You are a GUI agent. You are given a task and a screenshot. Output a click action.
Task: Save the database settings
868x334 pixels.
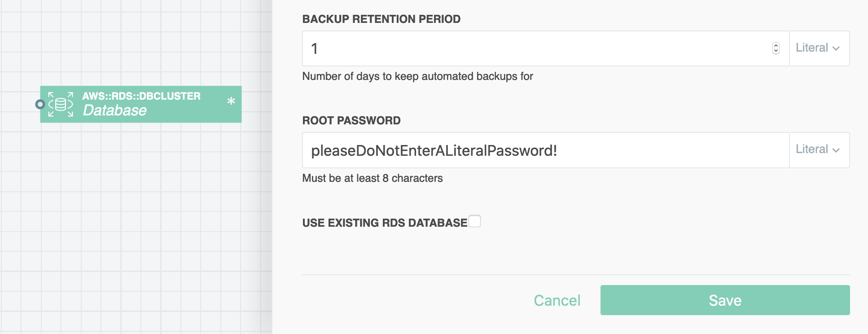[725, 300]
